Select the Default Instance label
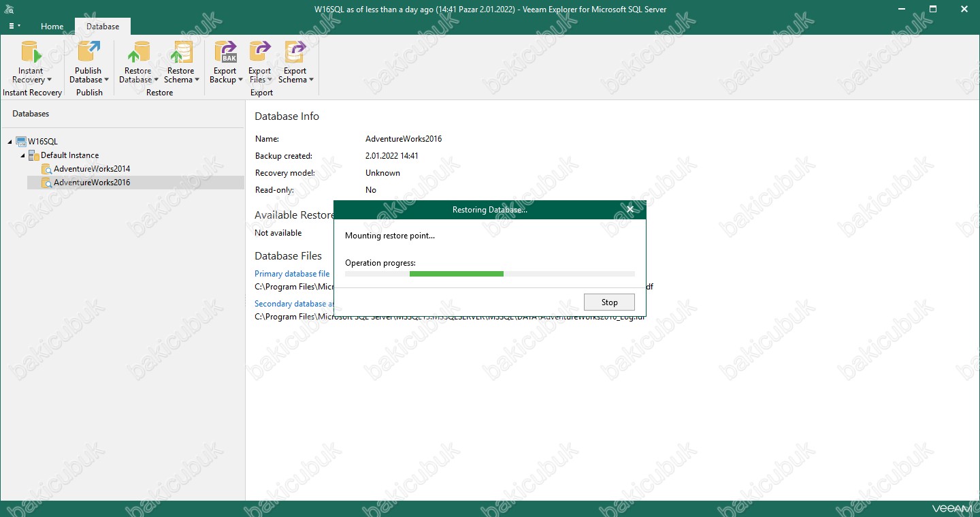This screenshot has height=517, width=980. [69, 155]
